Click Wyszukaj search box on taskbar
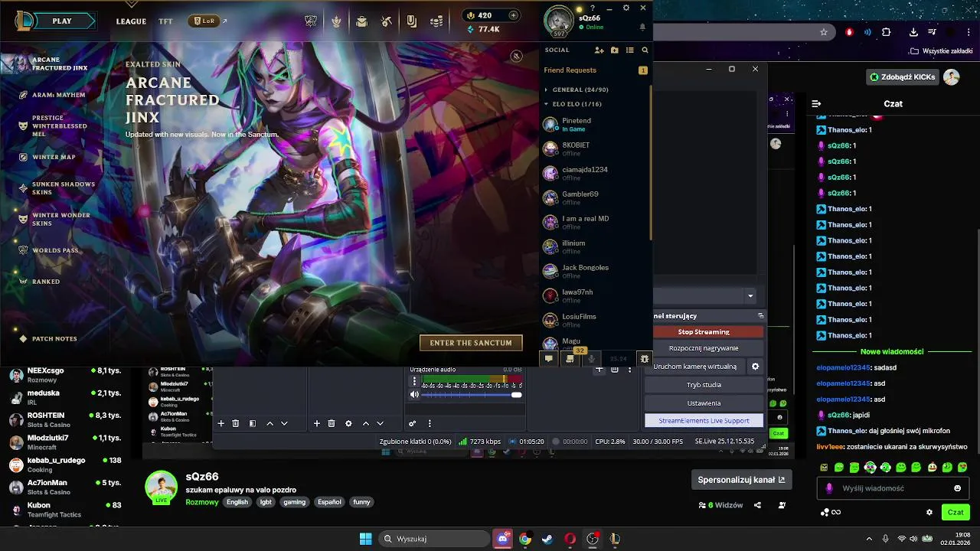 click(x=434, y=539)
